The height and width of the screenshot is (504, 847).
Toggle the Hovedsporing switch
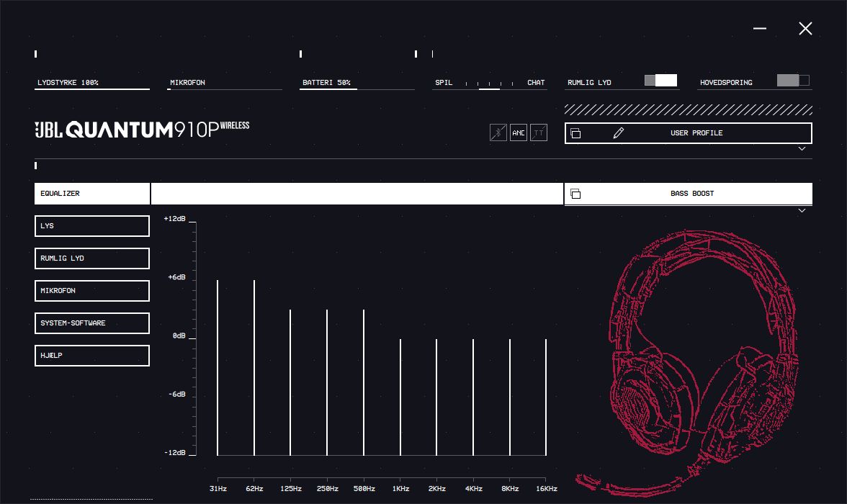[793, 81]
